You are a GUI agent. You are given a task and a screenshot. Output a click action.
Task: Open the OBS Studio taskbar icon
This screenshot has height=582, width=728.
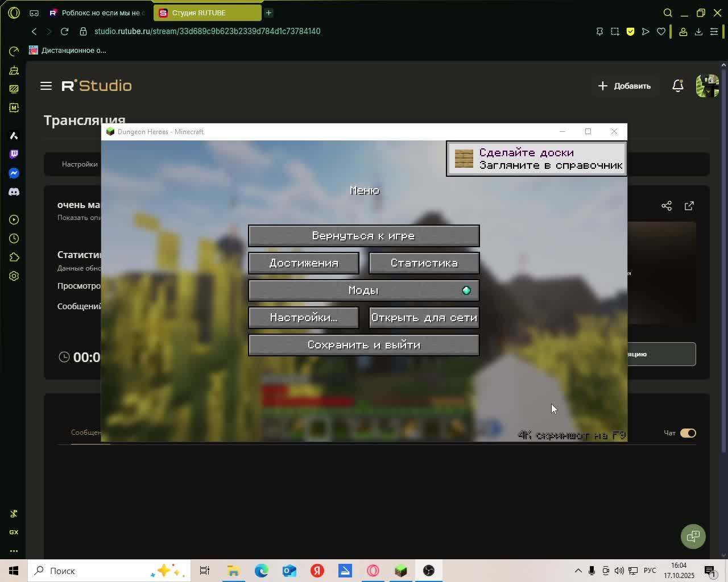[429, 571]
